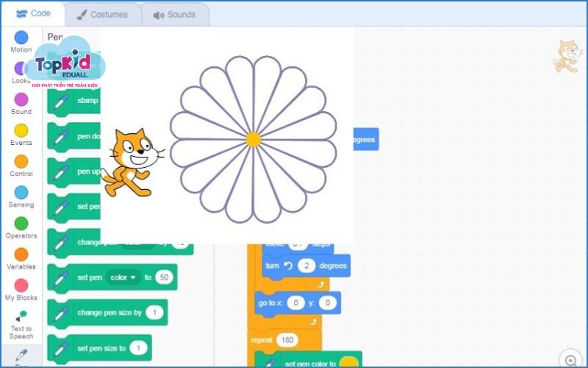Viewport: 588px width, 368px height.
Task: Edit value in set pen size to block
Action: pos(138,348)
